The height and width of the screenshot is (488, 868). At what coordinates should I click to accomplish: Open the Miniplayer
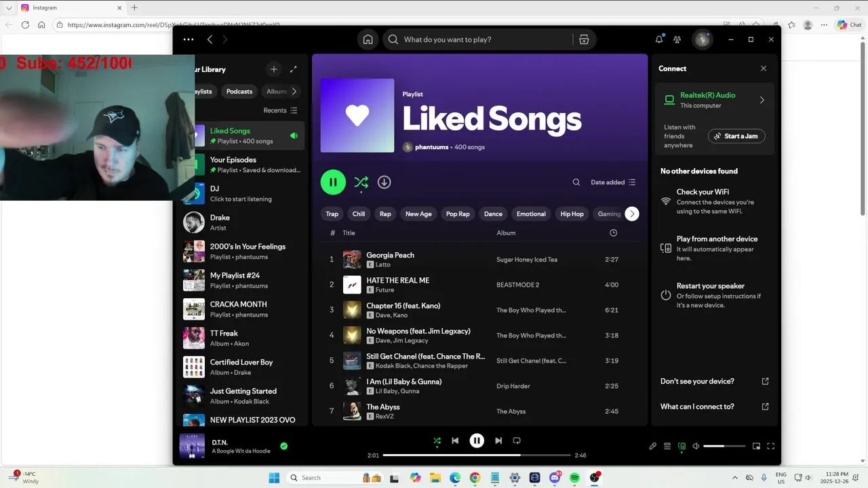(756, 446)
